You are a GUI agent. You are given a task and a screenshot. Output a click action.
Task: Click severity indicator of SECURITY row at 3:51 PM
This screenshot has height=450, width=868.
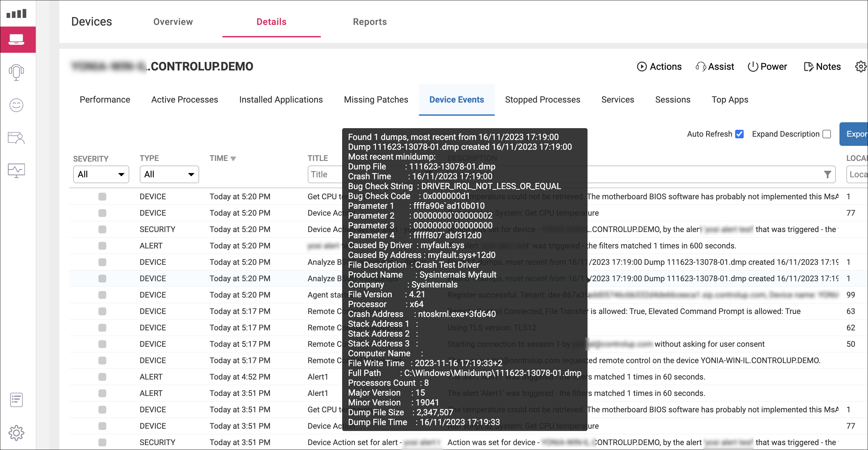(102, 442)
